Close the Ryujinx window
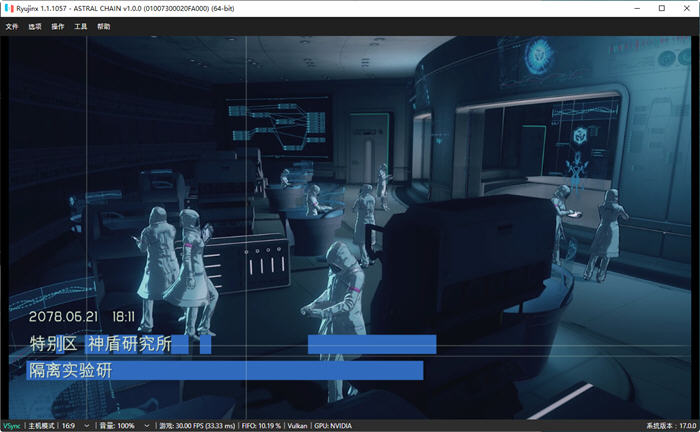The height and width of the screenshot is (432, 700). click(x=687, y=8)
